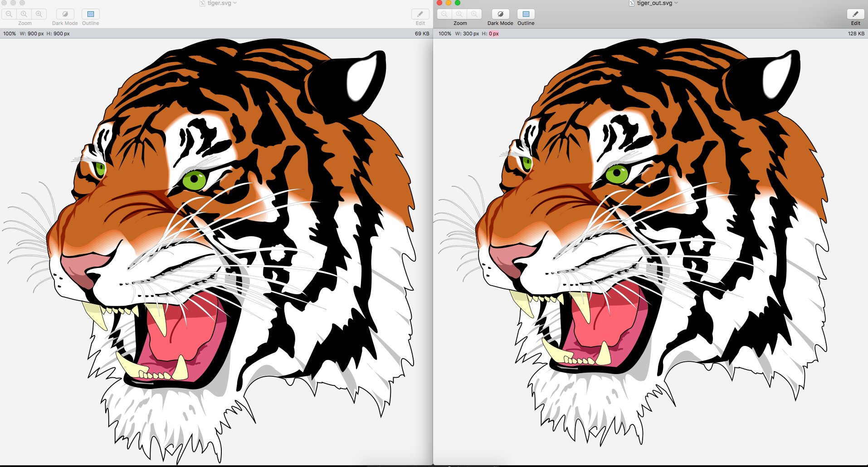The height and width of the screenshot is (467, 868).
Task: Click Actual Size zoom in tiger.svg window
Action: [24, 14]
